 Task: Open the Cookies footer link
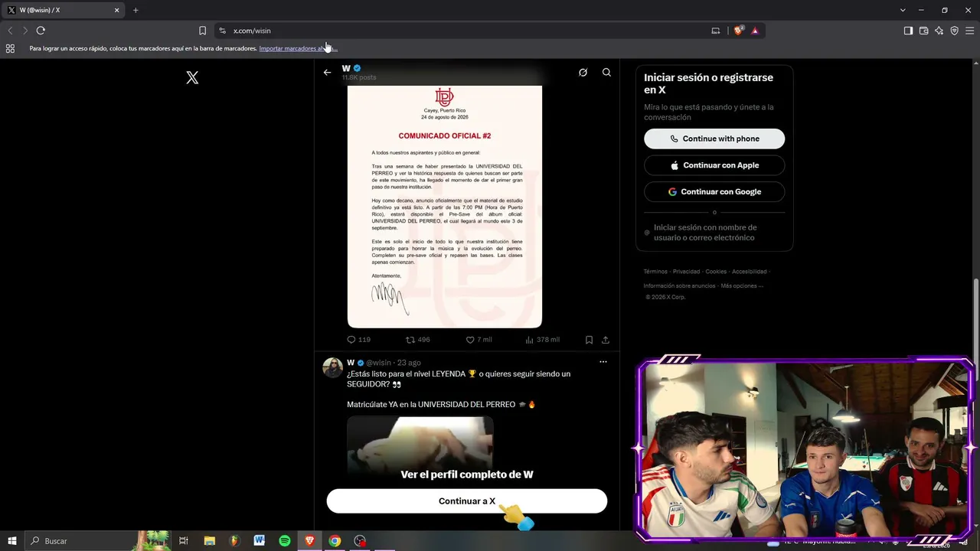pyautogui.click(x=716, y=272)
